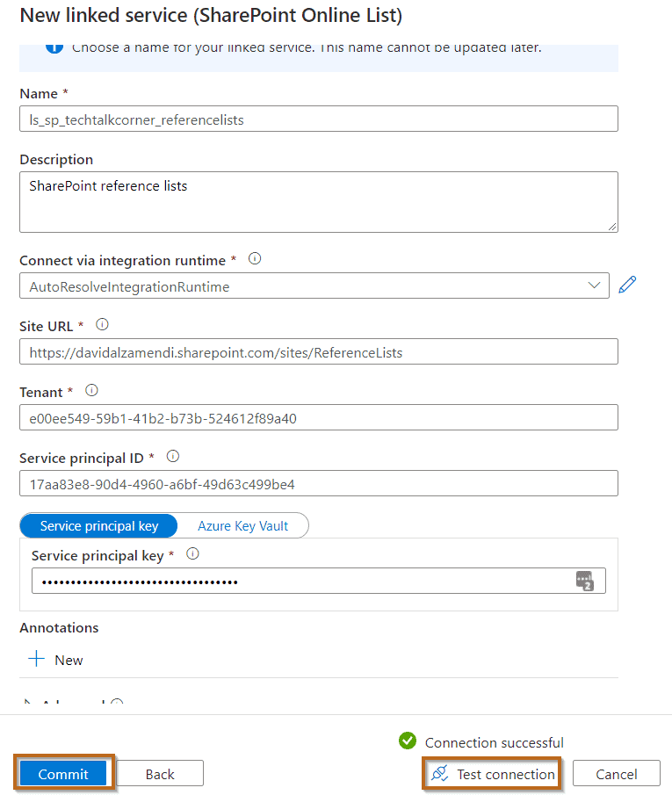Focus the Name input field

click(319, 119)
